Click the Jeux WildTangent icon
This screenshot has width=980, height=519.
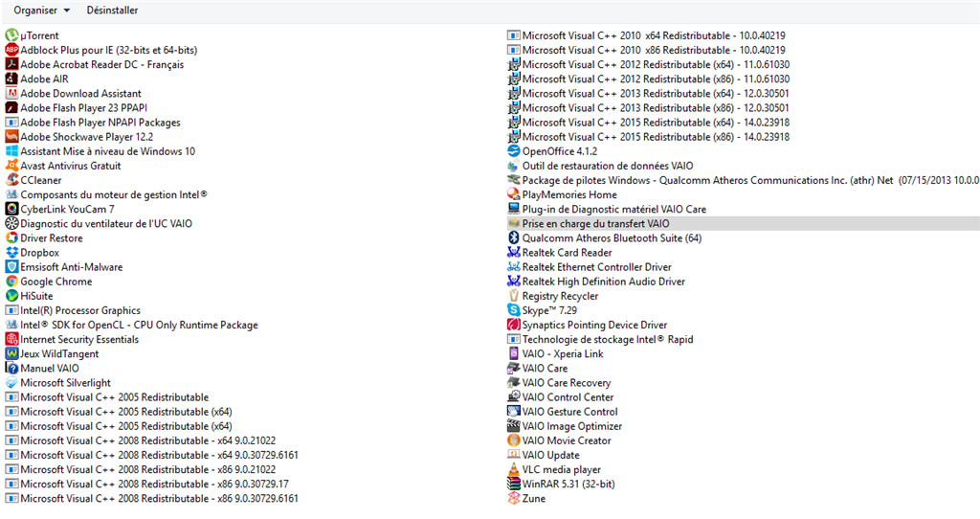(11, 354)
